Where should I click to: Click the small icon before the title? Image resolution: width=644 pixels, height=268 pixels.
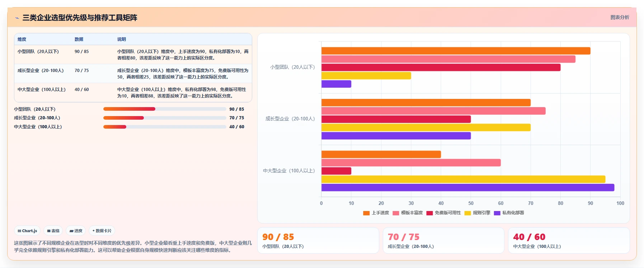tap(17, 18)
